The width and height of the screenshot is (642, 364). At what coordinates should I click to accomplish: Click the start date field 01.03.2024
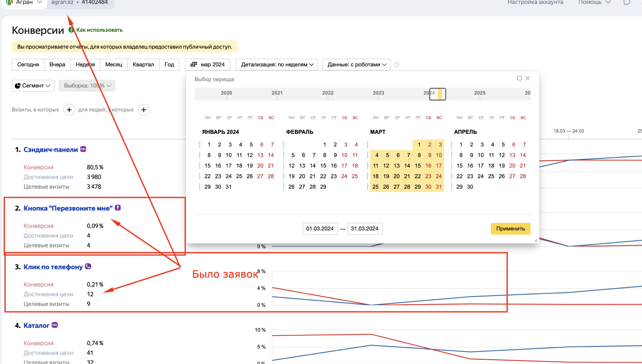point(320,229)
